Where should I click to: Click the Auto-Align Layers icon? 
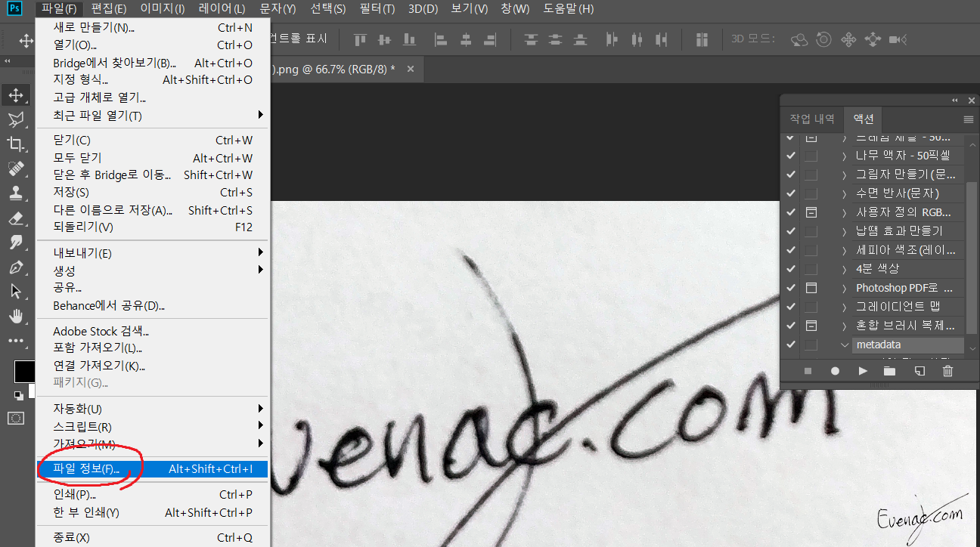[x=702, y=39]
